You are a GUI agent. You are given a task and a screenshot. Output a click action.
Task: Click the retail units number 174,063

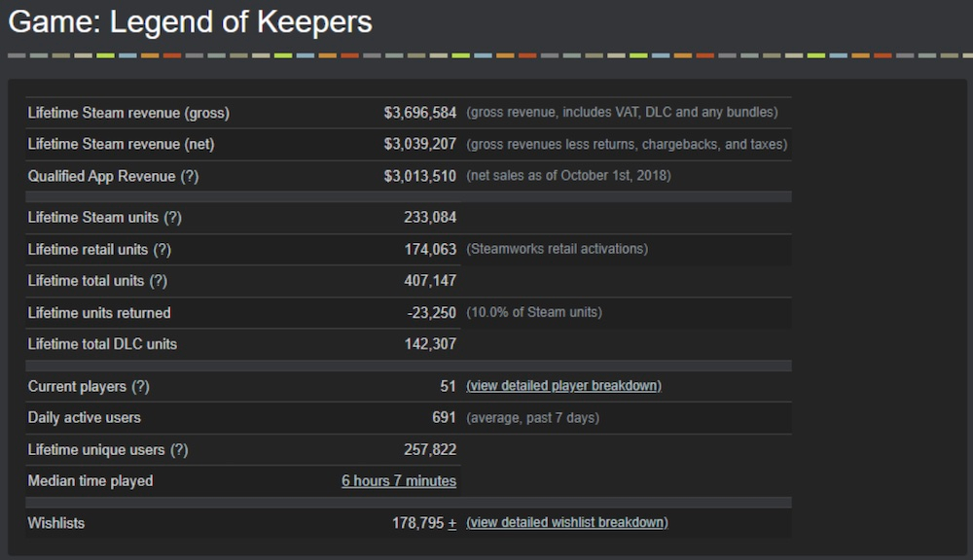pyautogui.click(x=430, y=250)
